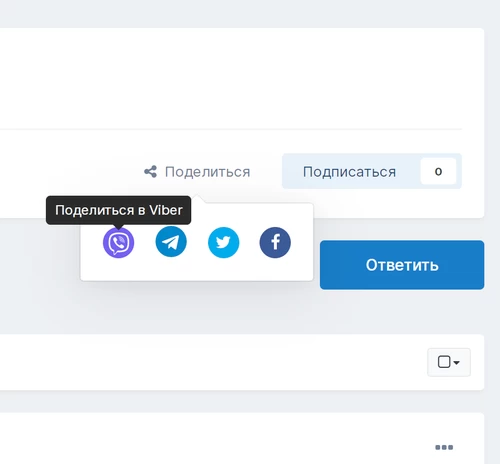Open the checkbox selection dropdown button

[449, 362]
